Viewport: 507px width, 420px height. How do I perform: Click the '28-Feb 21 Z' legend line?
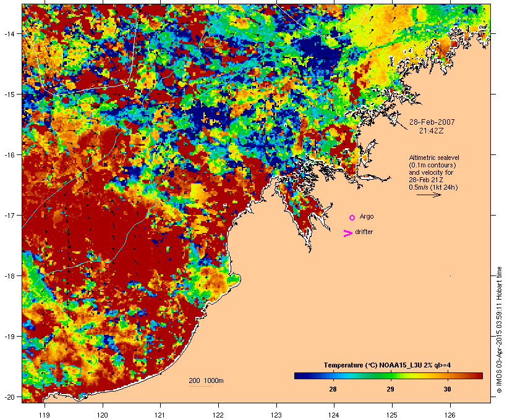(x=426, y=180)
